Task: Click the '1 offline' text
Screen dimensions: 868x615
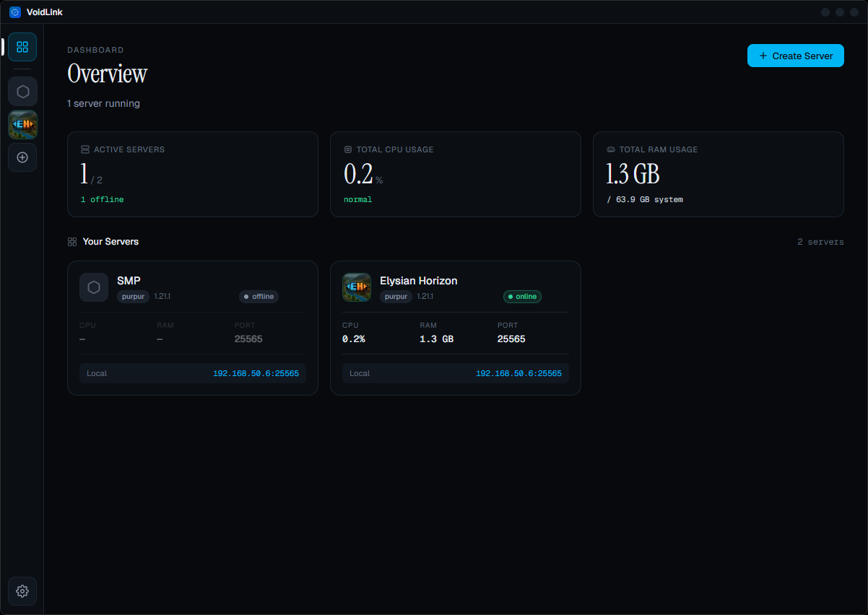Action: coord(102,199)
